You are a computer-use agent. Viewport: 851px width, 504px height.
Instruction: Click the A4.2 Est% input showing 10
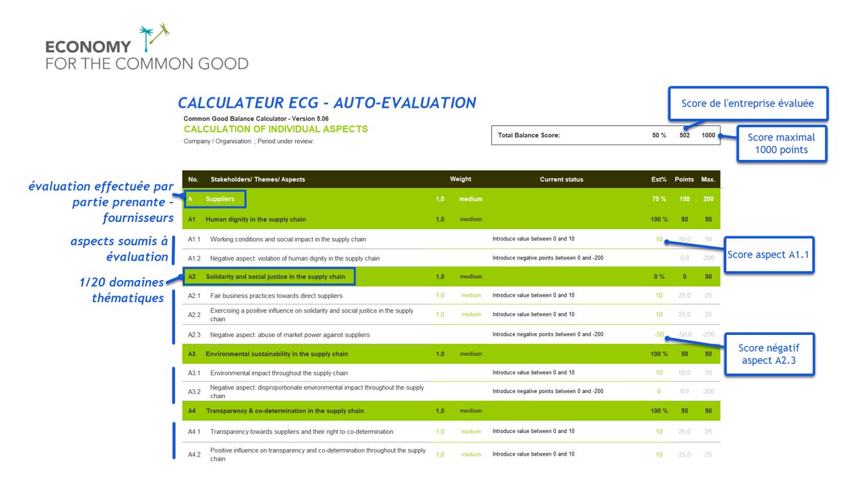point(659,454)
